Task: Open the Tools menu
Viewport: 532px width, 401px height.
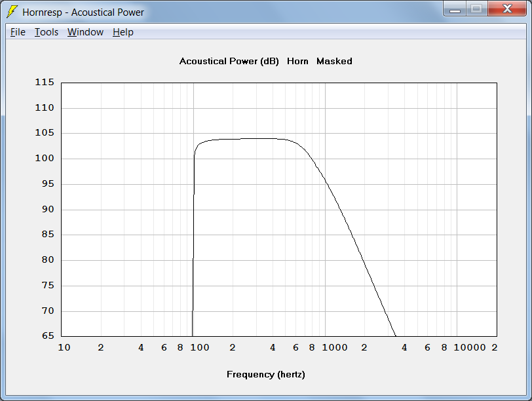Action: (x=47, y=32)
